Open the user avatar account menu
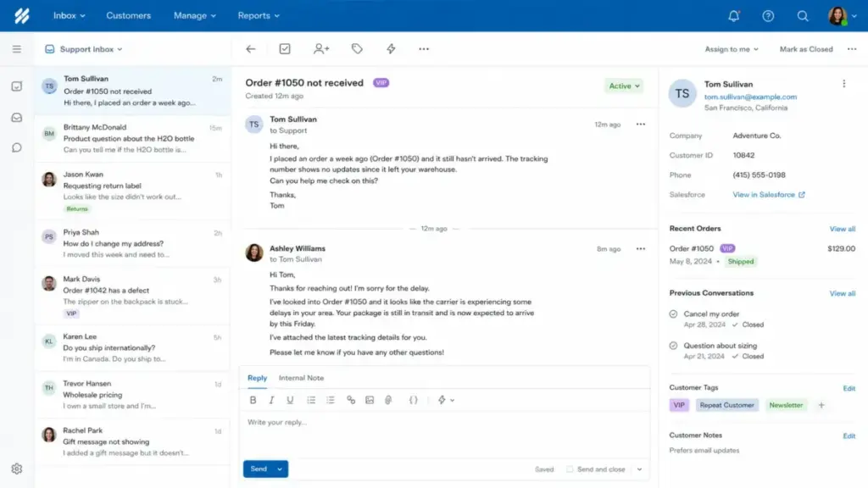Image resolution: width=868 pixels, height=488 pixels. [x=842, y=15]
